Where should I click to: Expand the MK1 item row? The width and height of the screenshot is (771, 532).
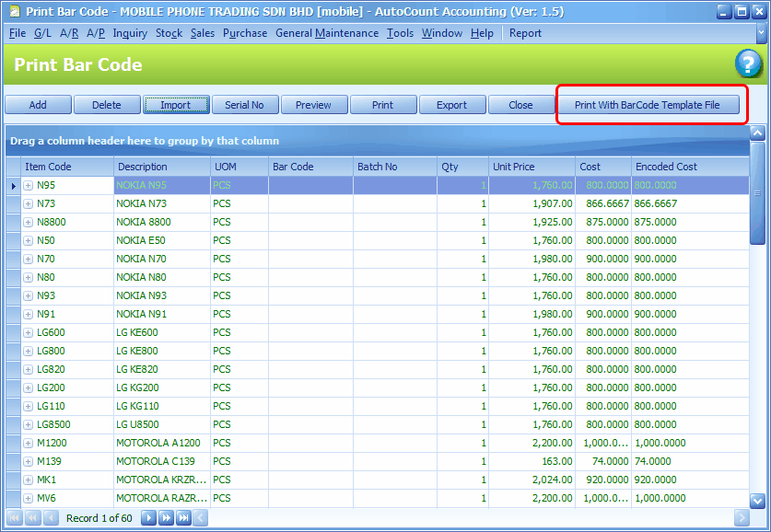[28, 480]
